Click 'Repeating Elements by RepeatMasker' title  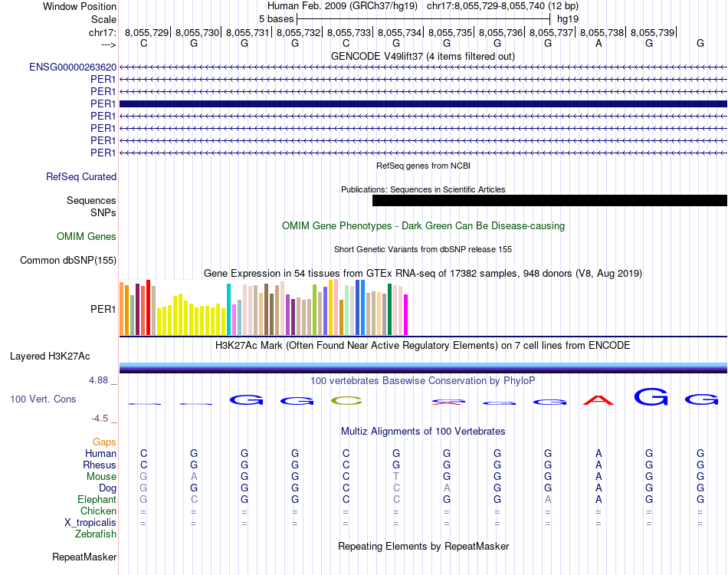point(423,547)
